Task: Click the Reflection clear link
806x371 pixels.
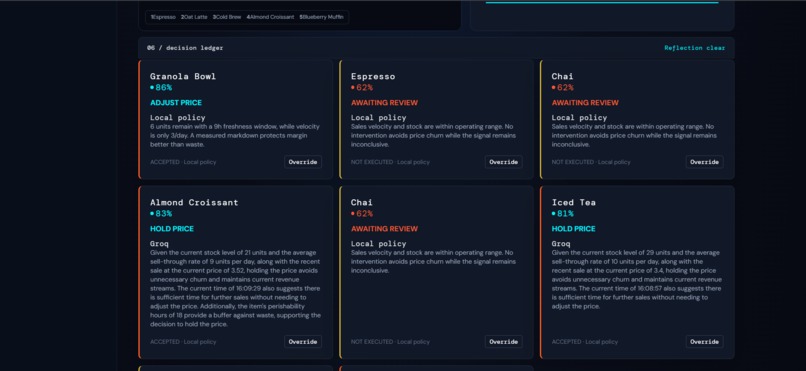Action: click(x=694, y=48)
